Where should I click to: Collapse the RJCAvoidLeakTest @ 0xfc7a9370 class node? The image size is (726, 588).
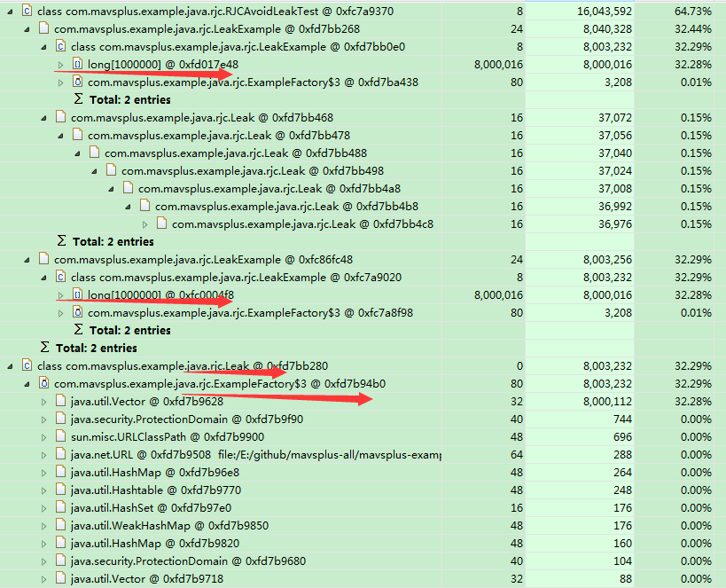pos(10,12)
